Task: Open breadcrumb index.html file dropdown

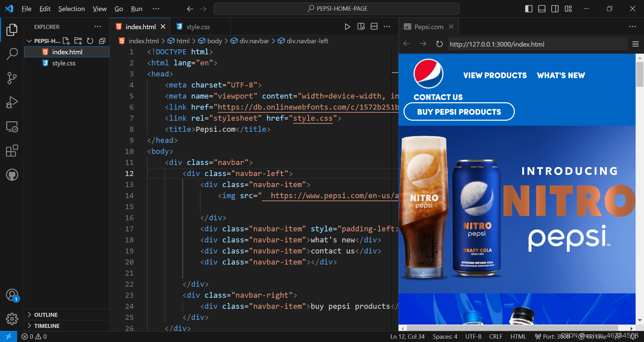Action: tap(139, 41)
